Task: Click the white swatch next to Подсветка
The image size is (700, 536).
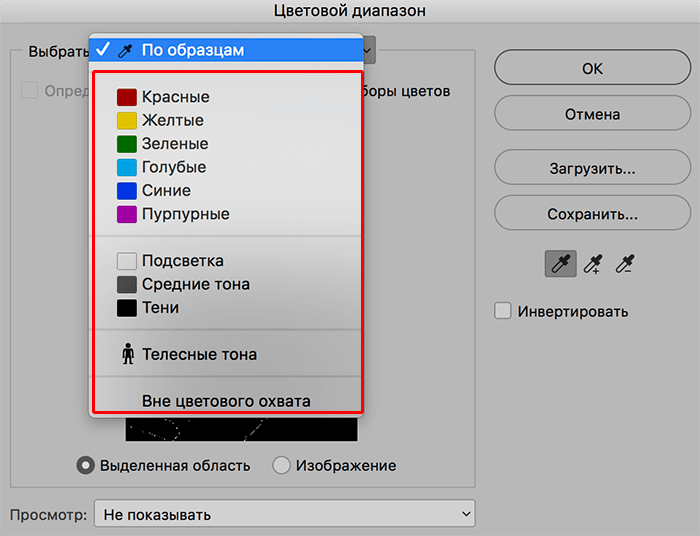Action: [127, 261]
